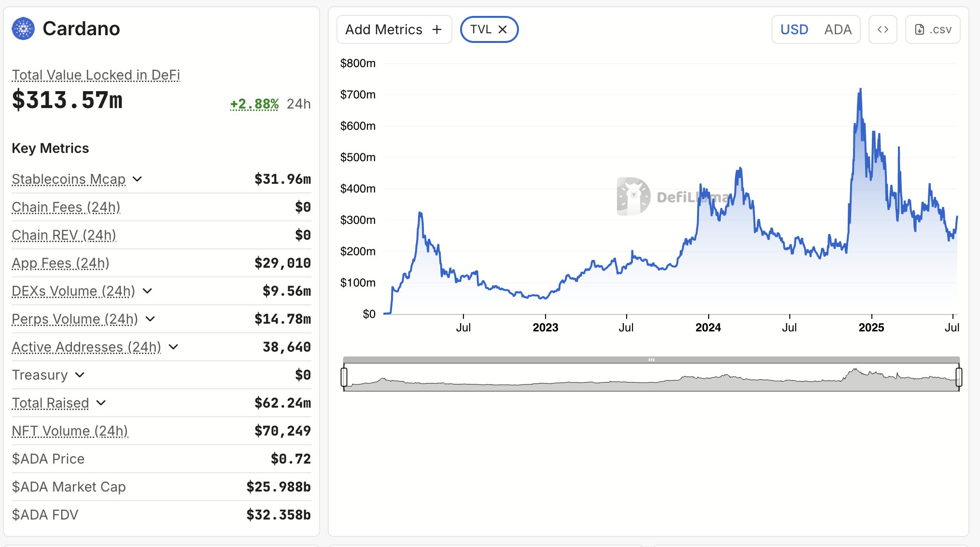Click the Chain Fees (24h) label
980x547 pixels.
click(66, 207)
